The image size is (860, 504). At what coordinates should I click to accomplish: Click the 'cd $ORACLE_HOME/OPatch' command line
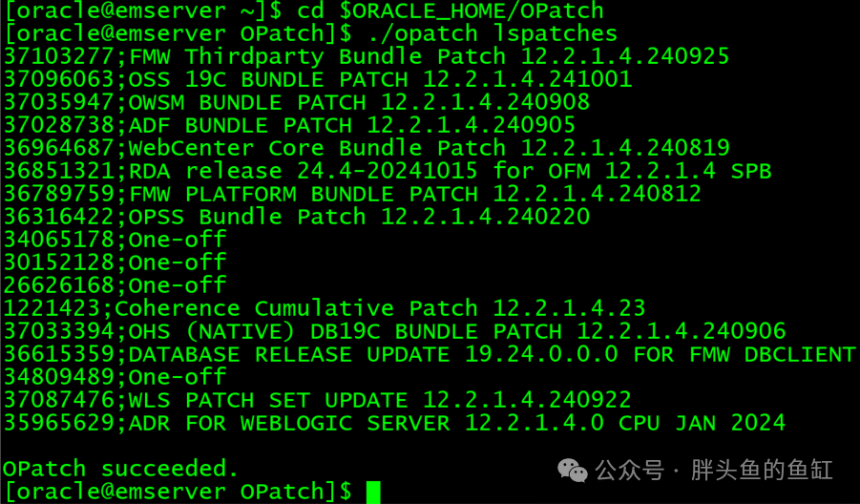304,10
